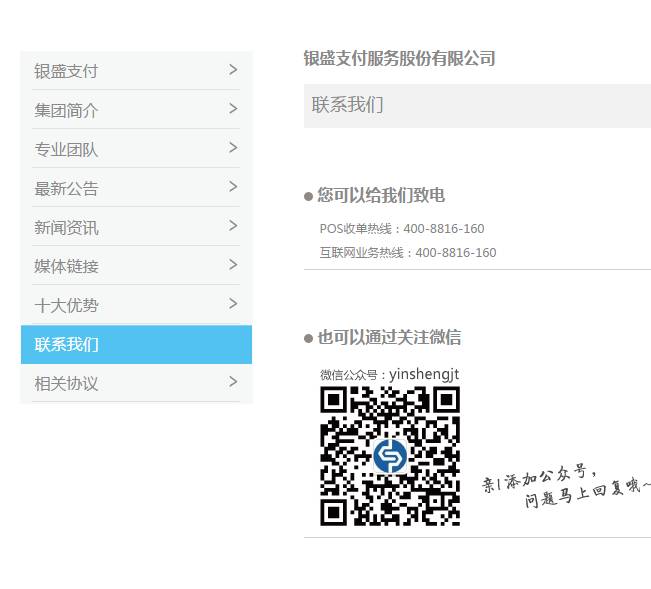Open 新闻资讯 from the side menu
The width and height of the screenshot is (651, 589).
coord(136,227)
